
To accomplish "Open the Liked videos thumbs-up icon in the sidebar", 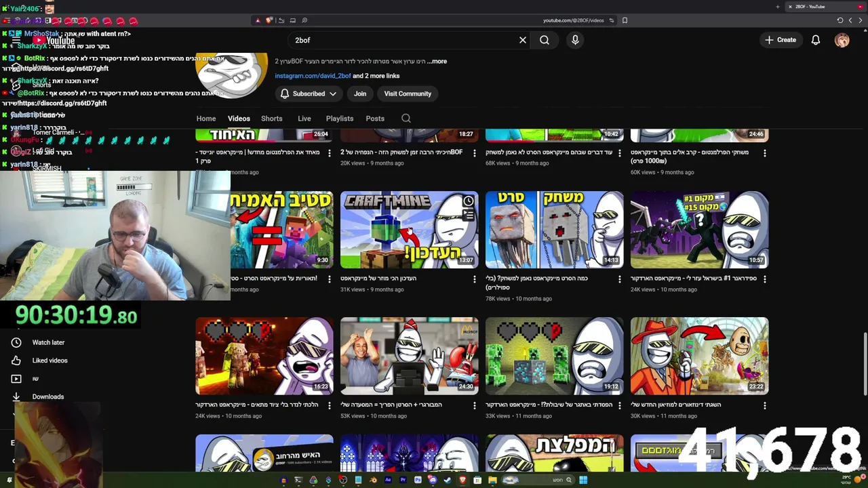I will click(16, 361).
